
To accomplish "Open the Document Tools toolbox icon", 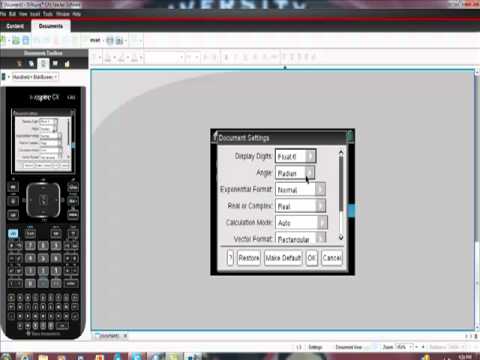I will point(19,63).
